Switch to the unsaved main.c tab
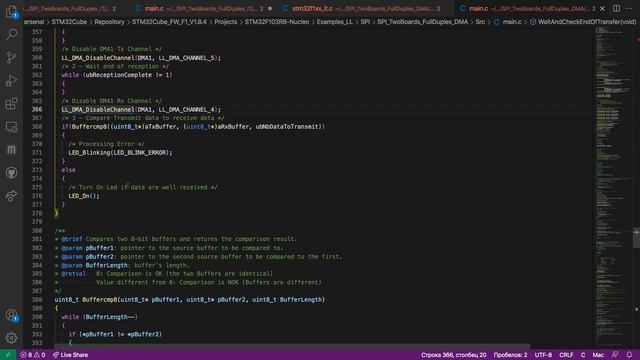Viewport: 640px width, 360px height. click(x=205, y=8)
